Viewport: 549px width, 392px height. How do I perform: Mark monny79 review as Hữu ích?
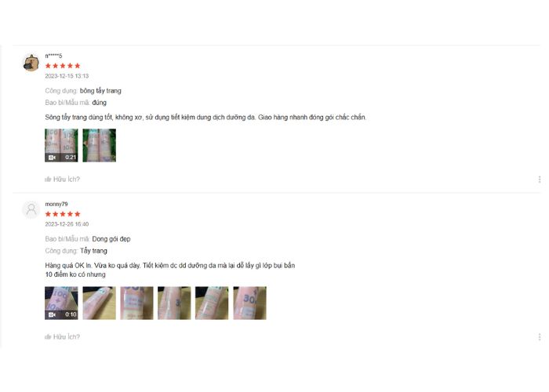pyautogui.click(x=62, y=336)
